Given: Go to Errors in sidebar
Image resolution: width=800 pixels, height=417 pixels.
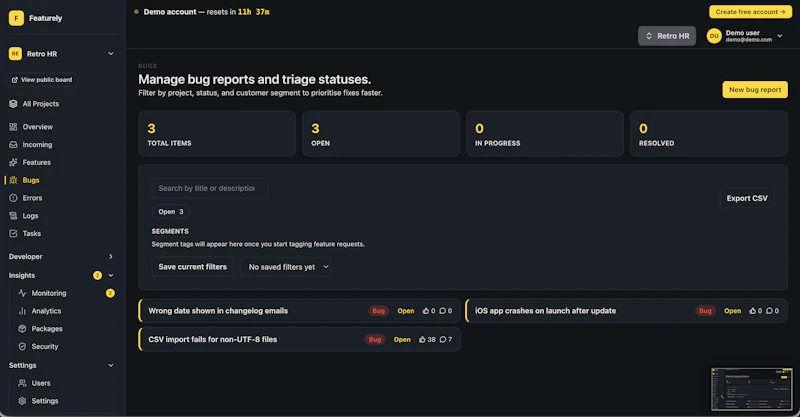Looking at the screenshot, I should click(x=32, y=198).
